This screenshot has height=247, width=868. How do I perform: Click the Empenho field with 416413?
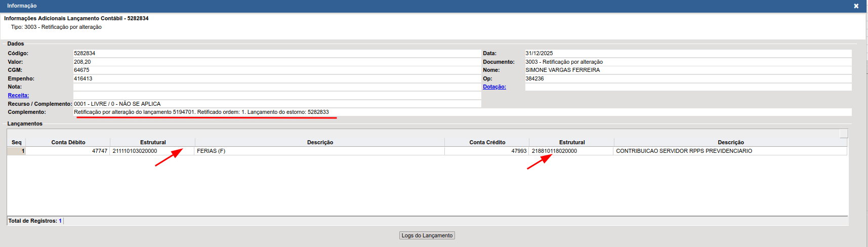coord(276,78)
